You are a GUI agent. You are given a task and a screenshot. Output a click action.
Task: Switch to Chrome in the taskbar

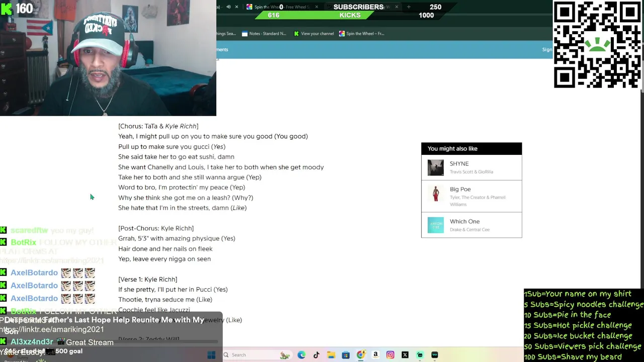[361, 355]
